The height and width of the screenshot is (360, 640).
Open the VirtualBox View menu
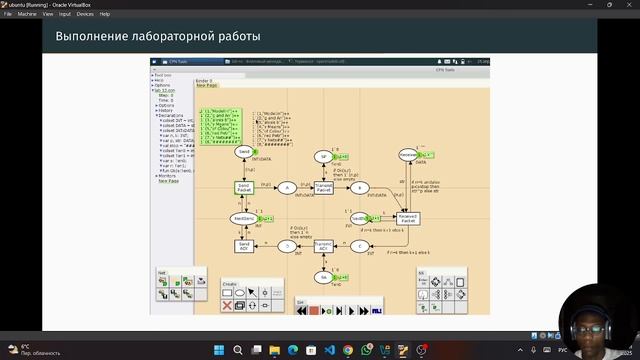[48, 14]
